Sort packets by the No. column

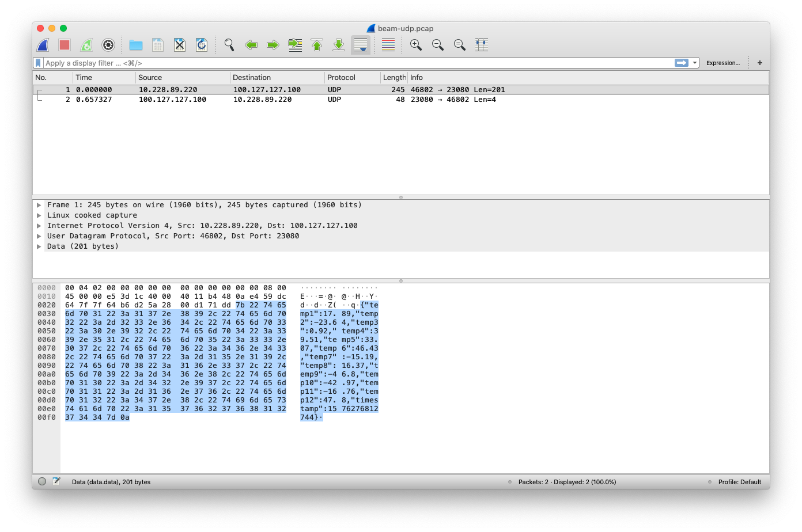(x=53, y=78)
